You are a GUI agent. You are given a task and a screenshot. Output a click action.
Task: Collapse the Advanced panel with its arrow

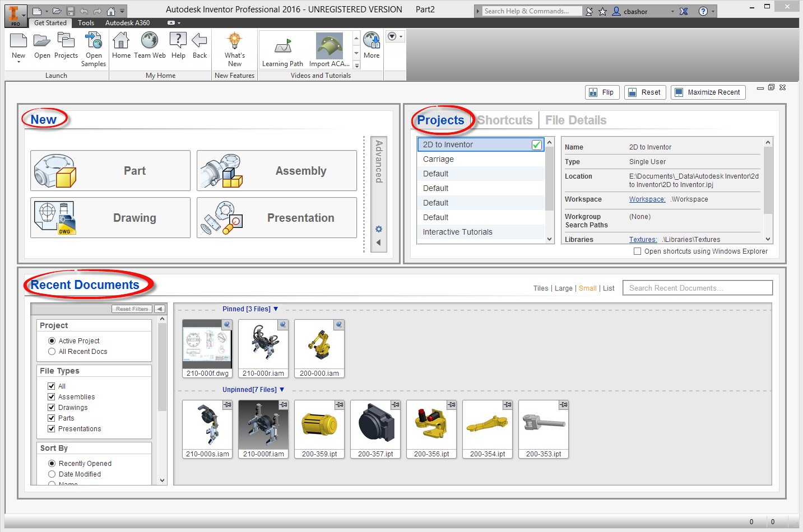379,242
